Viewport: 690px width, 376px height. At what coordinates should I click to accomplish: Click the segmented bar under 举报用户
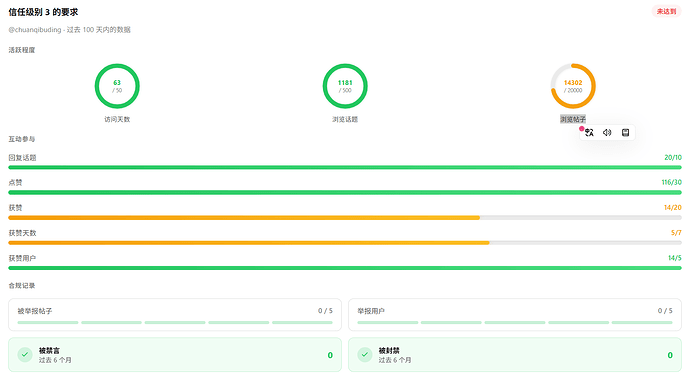[x=515, y=322]
